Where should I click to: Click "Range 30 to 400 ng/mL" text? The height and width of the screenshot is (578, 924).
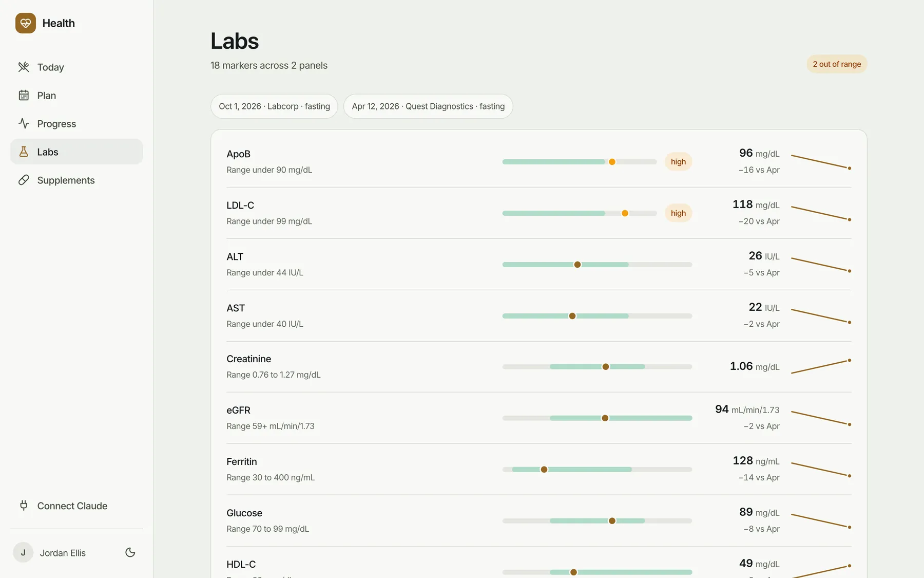pos(271,477)
